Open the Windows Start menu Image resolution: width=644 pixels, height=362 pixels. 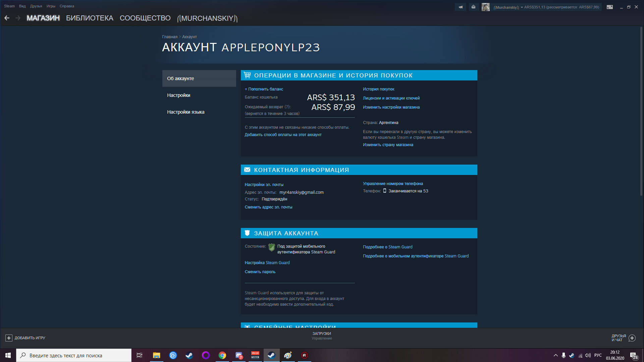(x=8, y=355)
